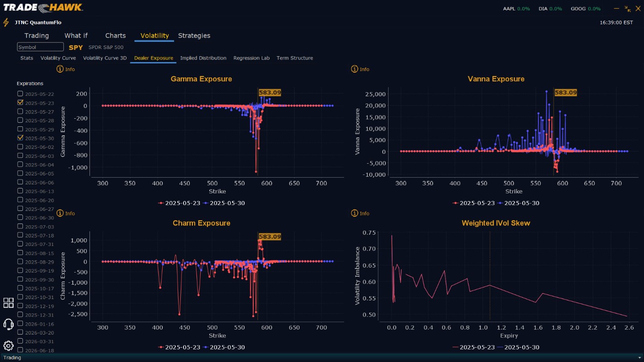Toggle 2025-05-23 legend marker under Vanna Exposure
The image size is (644, 362).
tap(456, 203)
